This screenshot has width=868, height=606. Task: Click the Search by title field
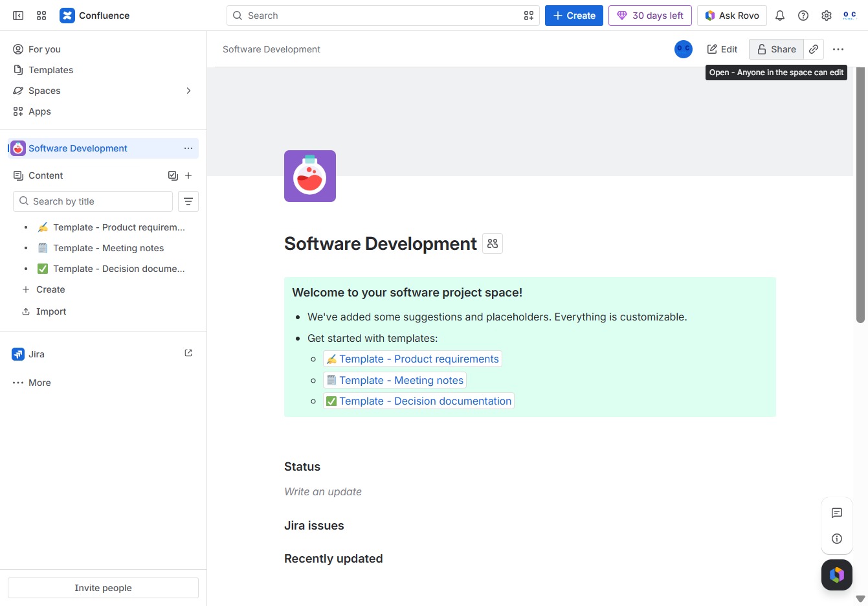tap(93, 201)
